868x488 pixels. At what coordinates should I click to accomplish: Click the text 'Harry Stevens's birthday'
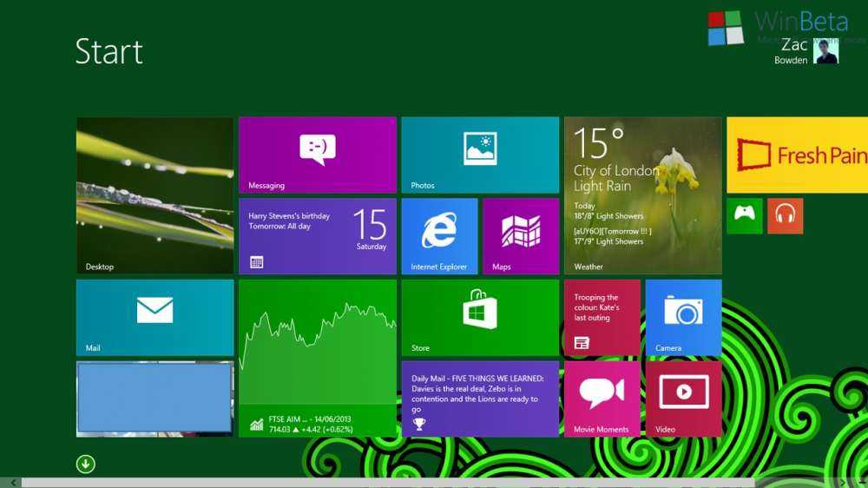point(289,216)
